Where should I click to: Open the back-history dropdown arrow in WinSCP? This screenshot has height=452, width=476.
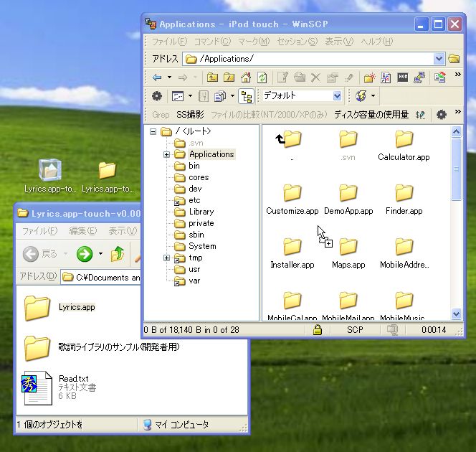pyautogui.click(x=169, y=77)
